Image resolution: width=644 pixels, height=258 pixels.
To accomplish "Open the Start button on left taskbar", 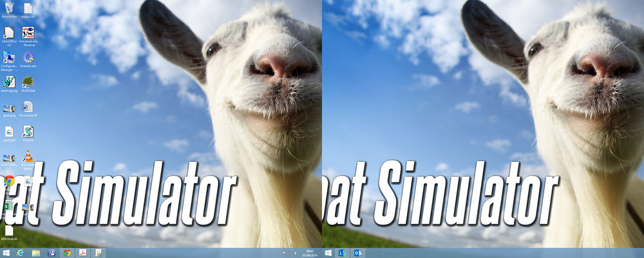I will click(x=6, y=253).
